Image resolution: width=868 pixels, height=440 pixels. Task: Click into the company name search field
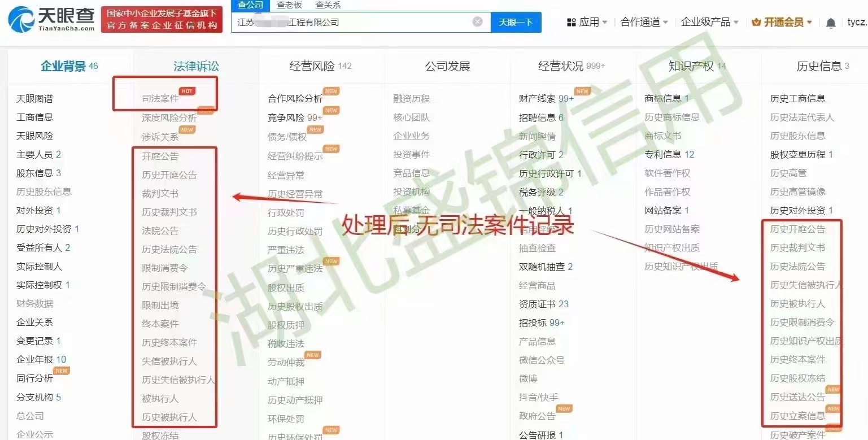pyautogui.click(x=350, y=22)
